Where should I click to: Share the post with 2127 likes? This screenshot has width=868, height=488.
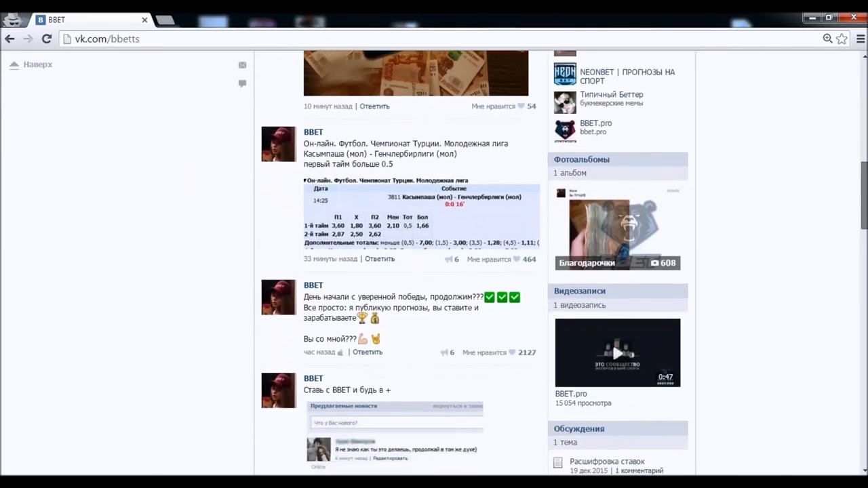[448, 352]
